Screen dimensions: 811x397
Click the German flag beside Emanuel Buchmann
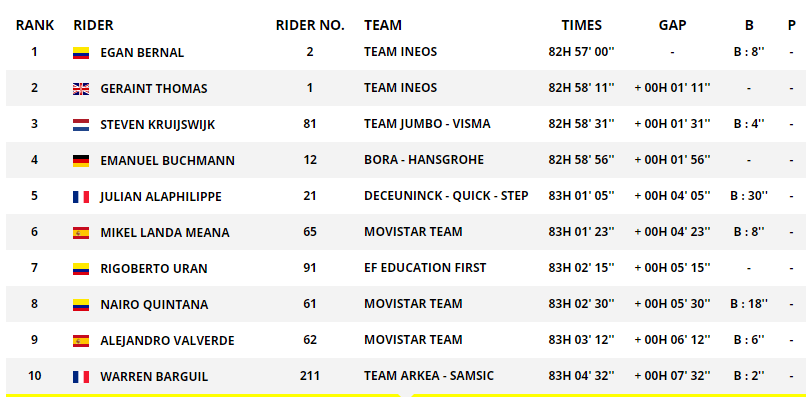click(81, 161)
